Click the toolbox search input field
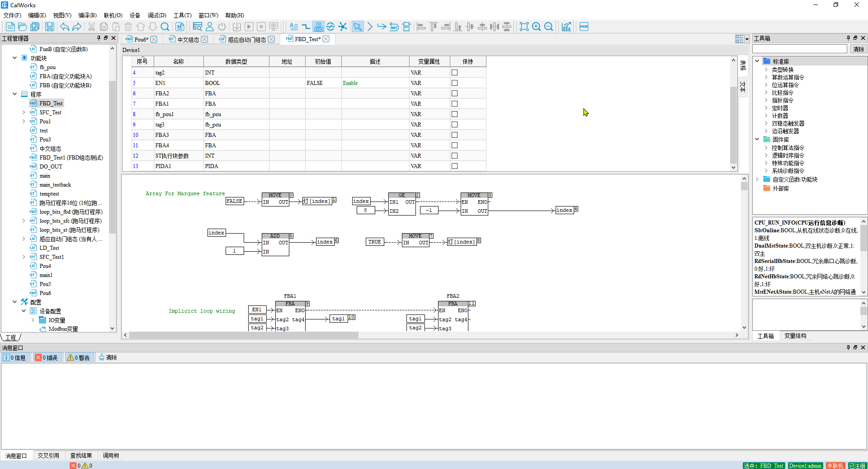The image size is (868, 469). click(x=799, y=49)
